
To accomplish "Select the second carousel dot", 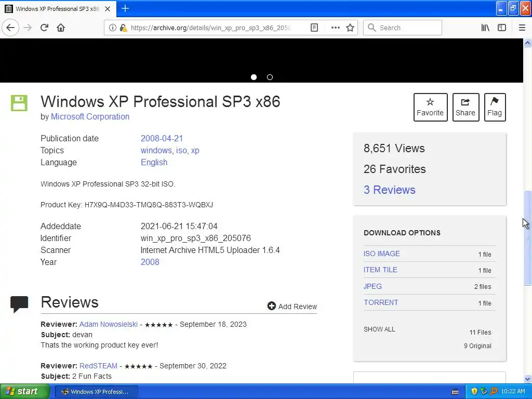I will click(270, 77).
